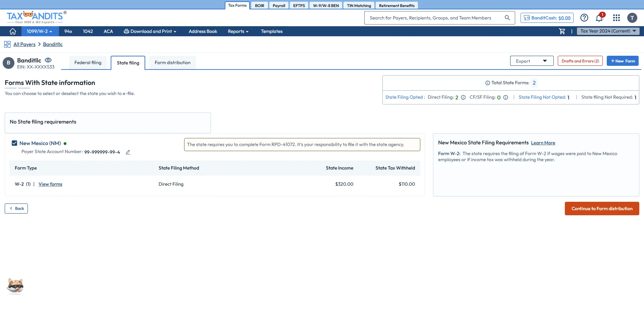Click the State Income value $320.00
This screenshot has height=320, width=644.
pos(344,184)
